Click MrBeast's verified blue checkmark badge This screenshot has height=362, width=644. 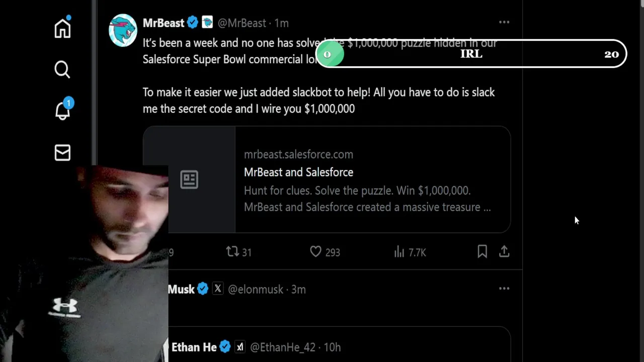192,23
